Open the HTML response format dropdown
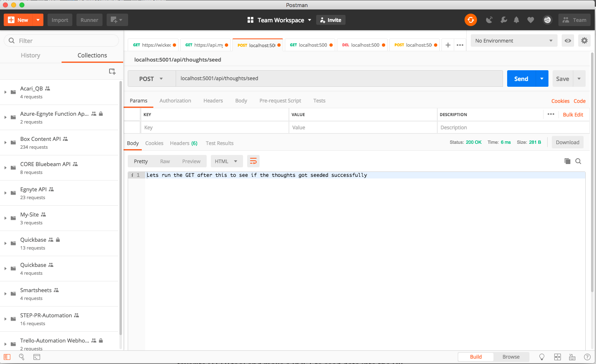This screenshot has height=364, width=596. 226,161
